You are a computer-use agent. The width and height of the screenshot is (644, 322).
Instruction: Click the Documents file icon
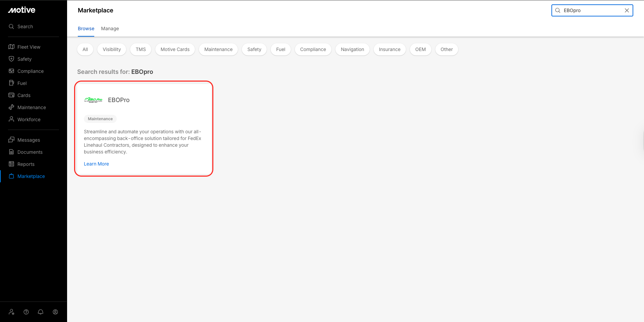11,152
